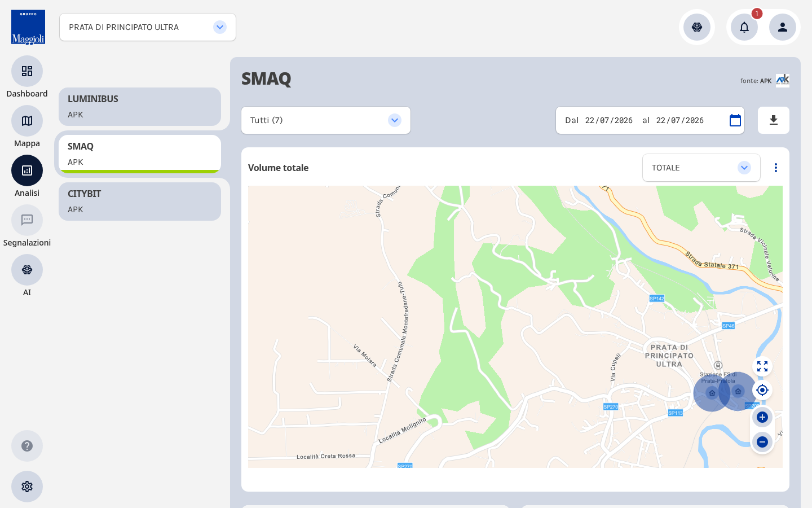
Task: Open the three-dot menu for Volume totale
Action: click(x=776, y=168)
